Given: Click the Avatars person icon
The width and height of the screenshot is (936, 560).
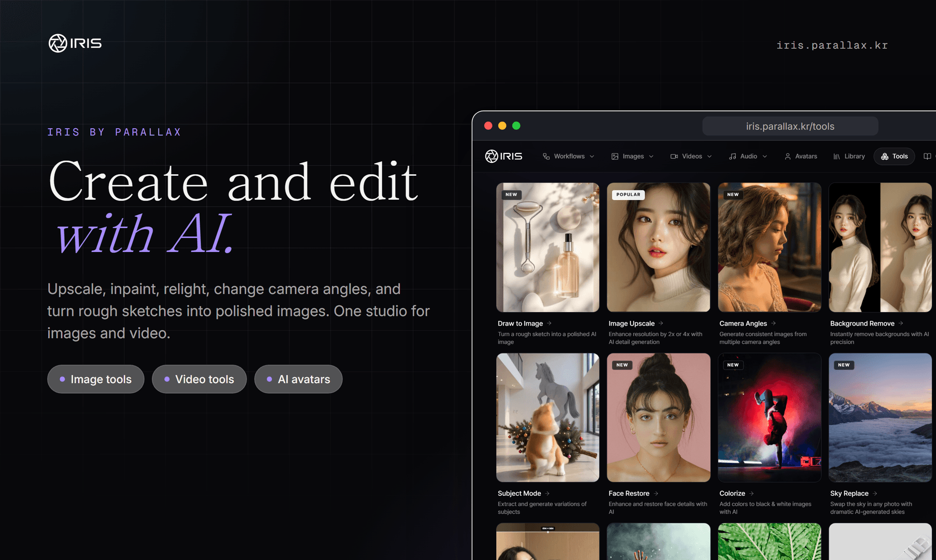Looking at the screenshot, I should pos(788,156).
